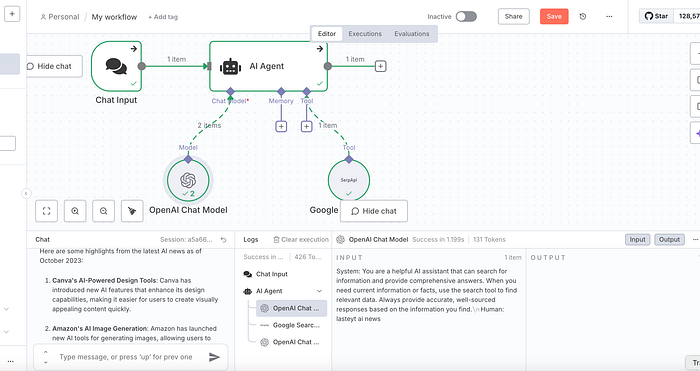Image resolution: width=700 pixels, height=371 pixels.
Task: Fit workflow to view icon
Action: tap(46, 211)
